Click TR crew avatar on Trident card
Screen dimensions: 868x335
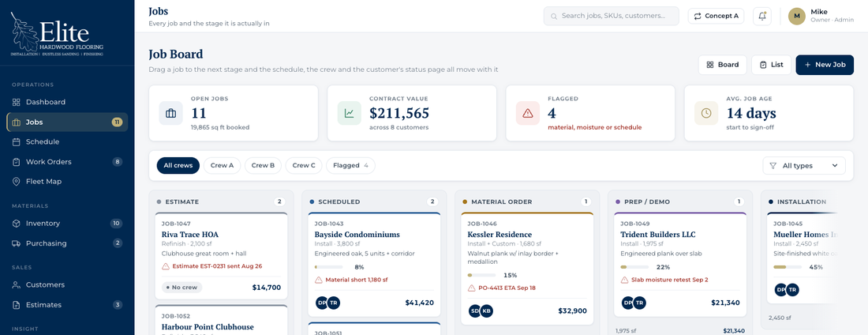click(x=639, y=303)
